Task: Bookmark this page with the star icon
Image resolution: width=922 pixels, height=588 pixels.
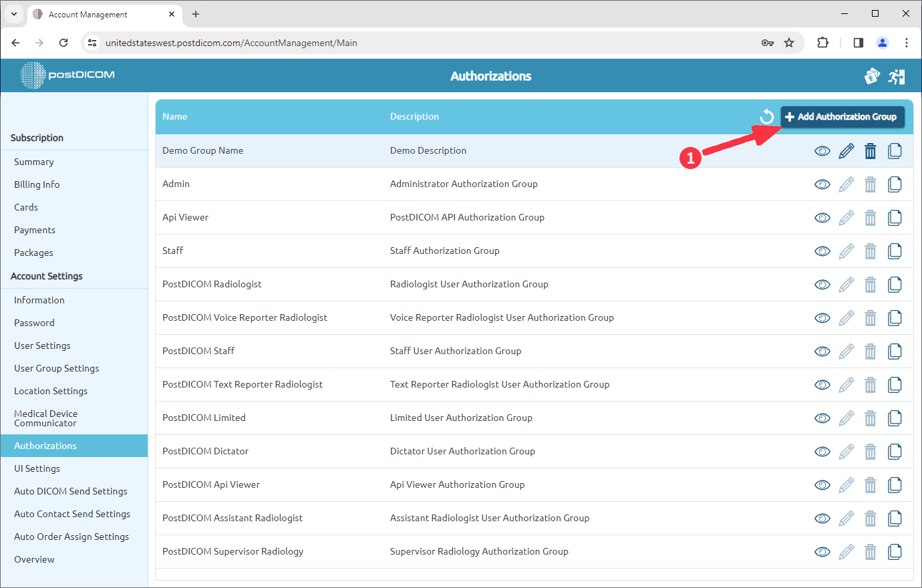Action: [790, 42]
